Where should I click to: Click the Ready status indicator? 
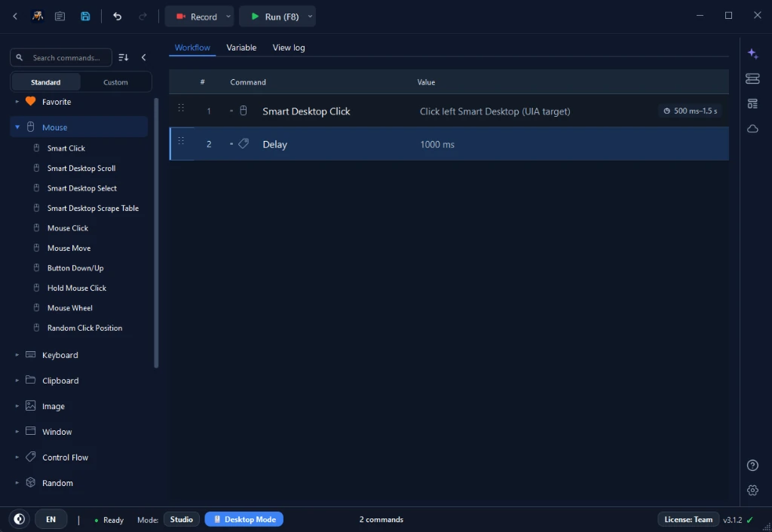click(109, 520)
